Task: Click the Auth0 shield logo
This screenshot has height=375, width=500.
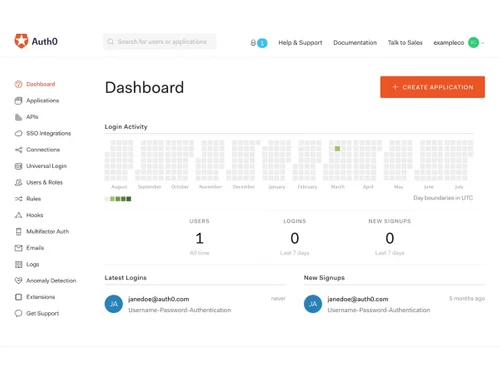Action: (21, 41)
